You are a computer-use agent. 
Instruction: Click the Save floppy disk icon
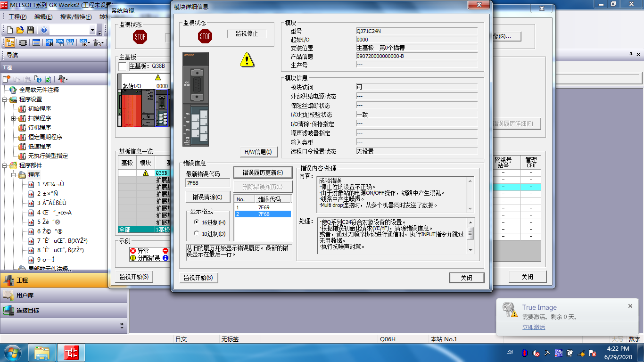pos(30,30)
